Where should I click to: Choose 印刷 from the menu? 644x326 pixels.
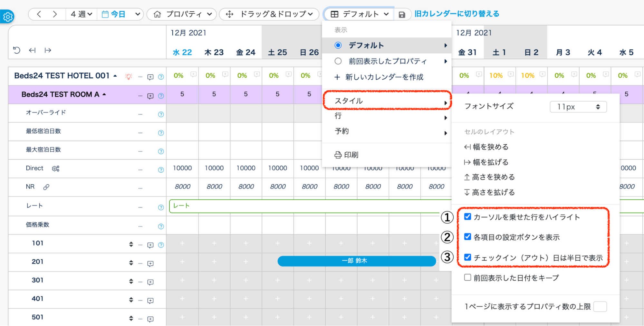pyautogui.click(x=346, y=155)
